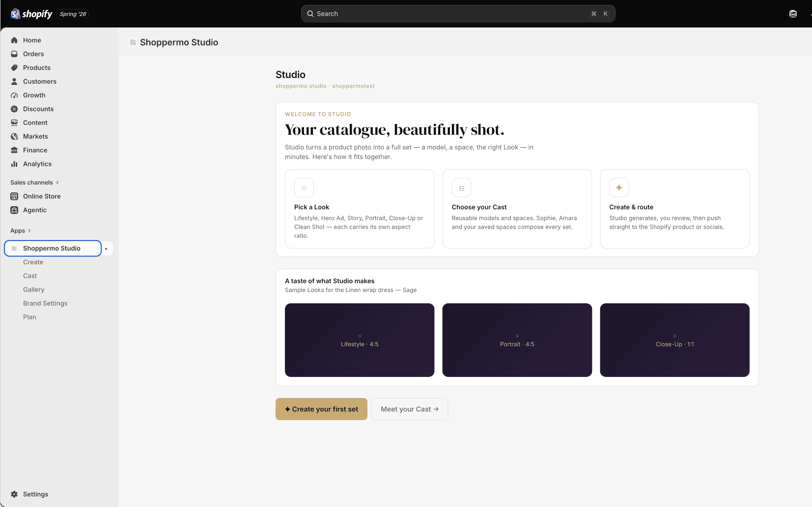Click the Pick a Look card title
Image resolution: width=812 pixels, height=507 pixels.
coord(311,207)
